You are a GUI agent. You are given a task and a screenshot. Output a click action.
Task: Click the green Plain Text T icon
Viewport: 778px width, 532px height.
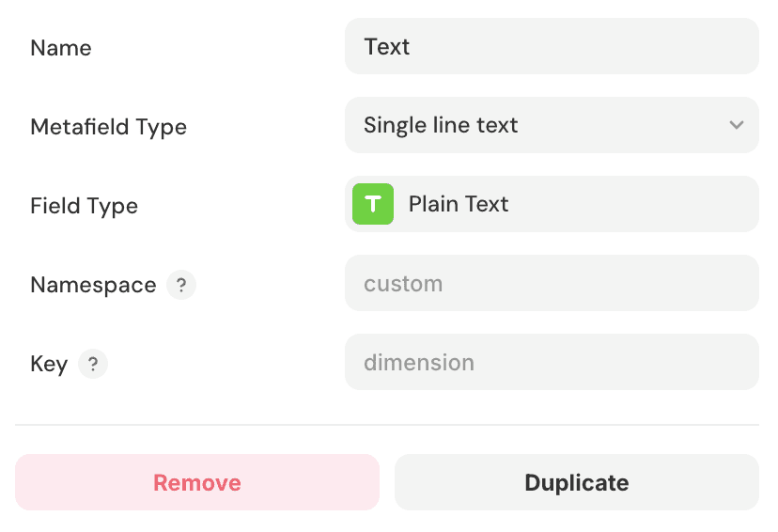click(x=373, y=204)
